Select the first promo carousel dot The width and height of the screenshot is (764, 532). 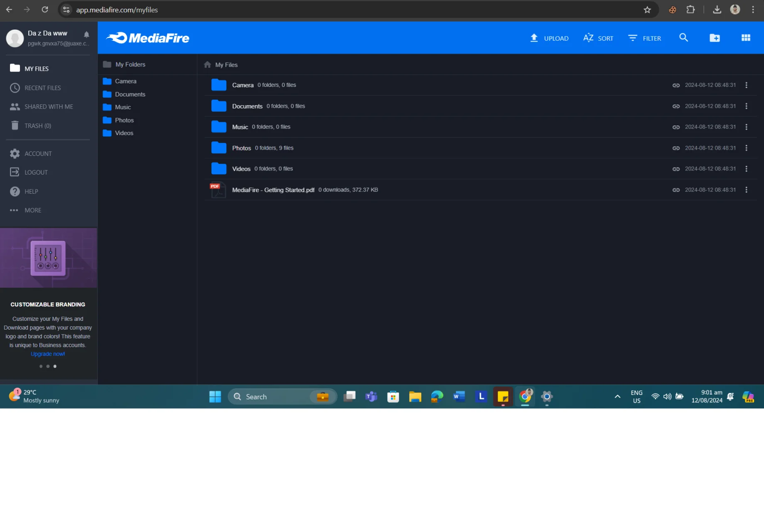click(41, 366)
